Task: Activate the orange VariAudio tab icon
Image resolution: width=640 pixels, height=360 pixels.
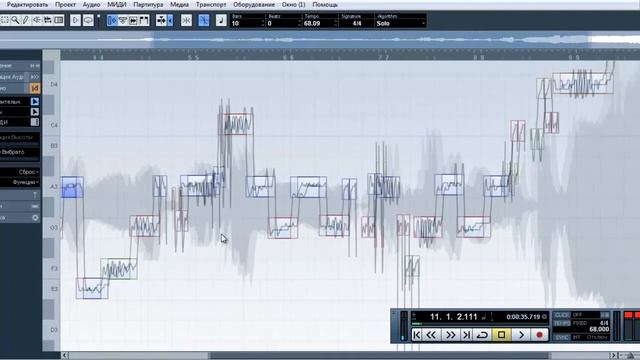Action: [35, 88]
